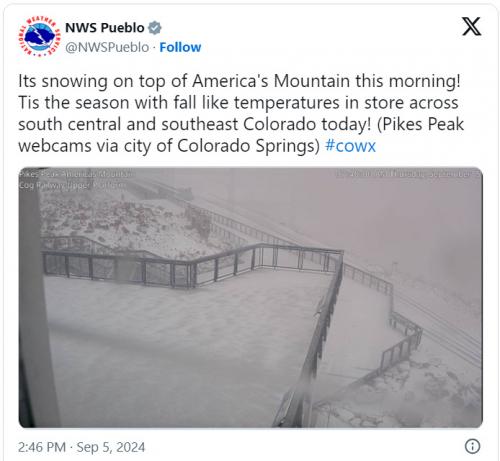Select the tweet text about snowing
The image size is (500, 461).
click(241, 113)
